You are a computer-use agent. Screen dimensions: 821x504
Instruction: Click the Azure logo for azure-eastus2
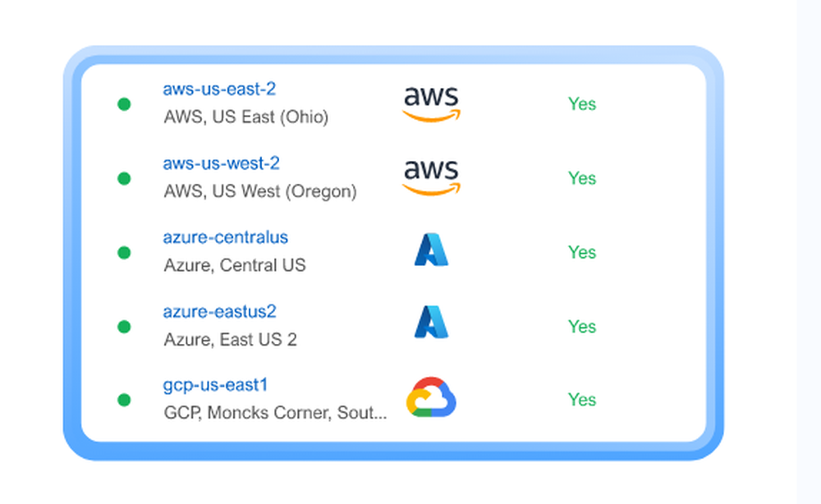pos(432,322)
